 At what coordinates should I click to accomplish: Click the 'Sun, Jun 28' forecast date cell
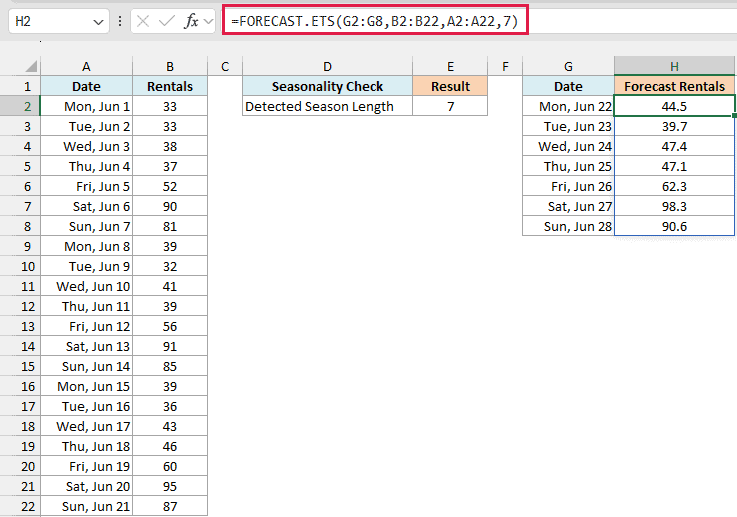tap(568, 226)
